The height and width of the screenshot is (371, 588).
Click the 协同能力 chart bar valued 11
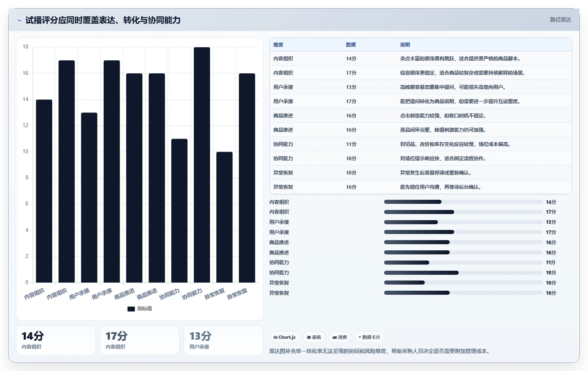[180, 211]
